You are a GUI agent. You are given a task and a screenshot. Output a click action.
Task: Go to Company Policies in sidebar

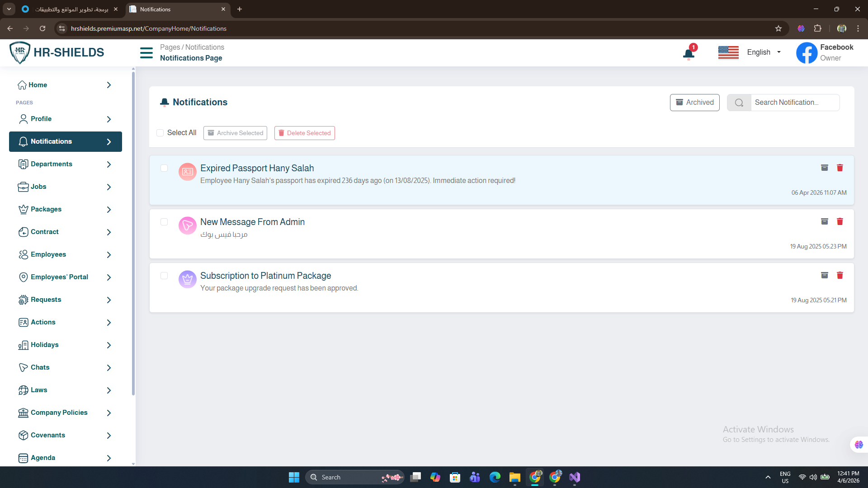click(59, 413)
